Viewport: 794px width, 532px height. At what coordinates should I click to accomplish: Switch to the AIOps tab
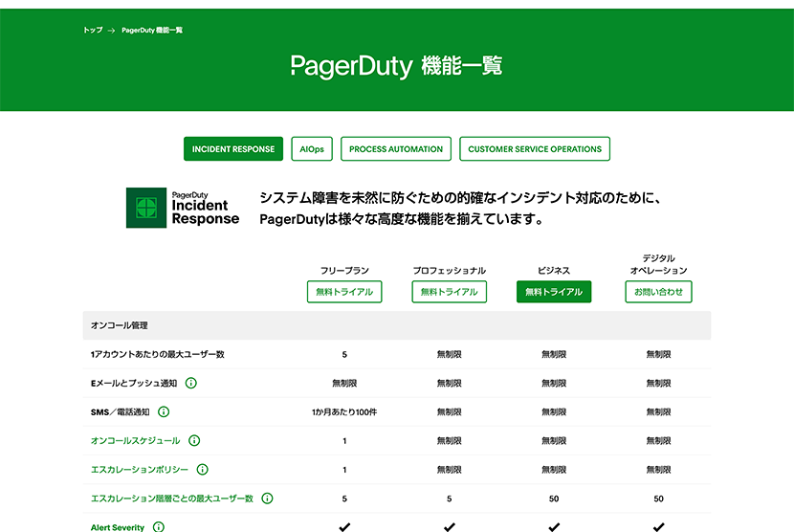[x=312, y=149]
